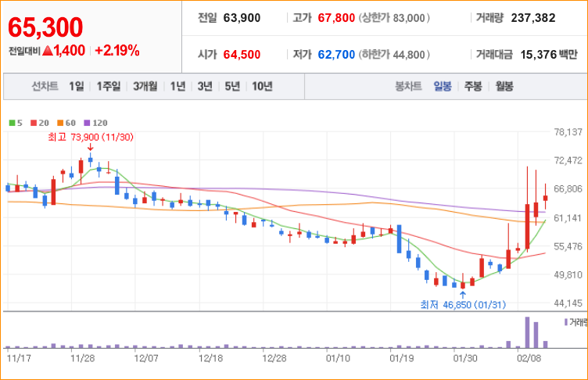This screenshot has width=588, height=380.
Task: Click the current price 65,300
Action: click(45, 27)
